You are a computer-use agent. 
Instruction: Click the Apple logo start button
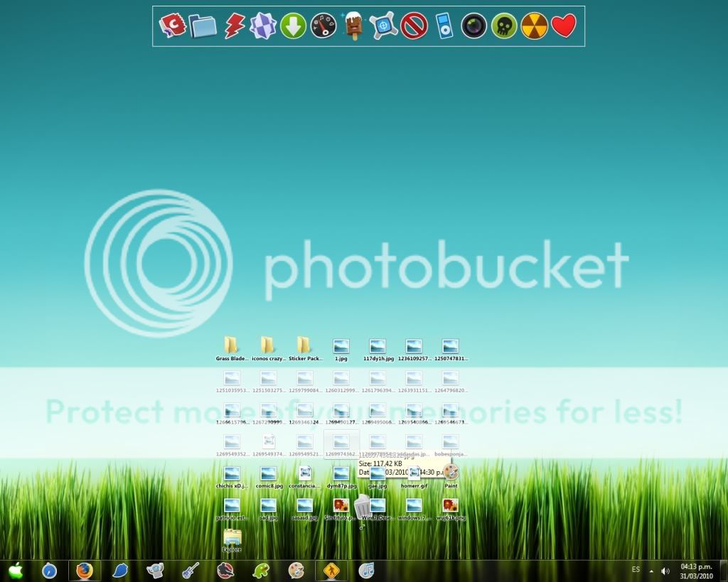pyautogui.click(x=16, y=571)
